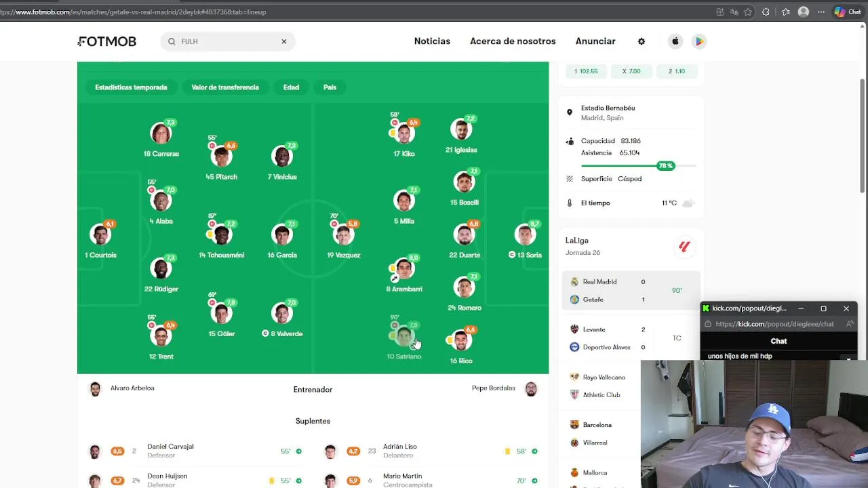The image size is (868, 488).
Task: Click the Rayo Vallecano crest icon
Action: [x=574, y=377]
